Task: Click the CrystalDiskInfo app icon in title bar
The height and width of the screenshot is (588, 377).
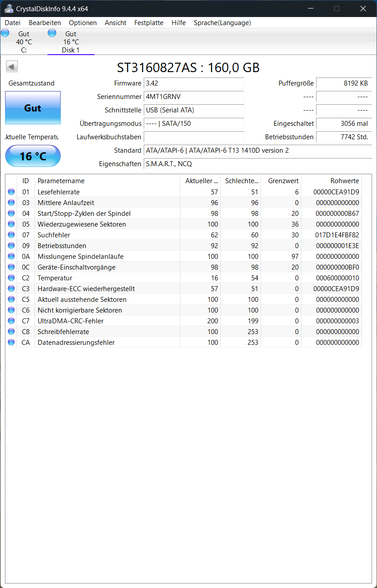Action: tap(9, 9)
